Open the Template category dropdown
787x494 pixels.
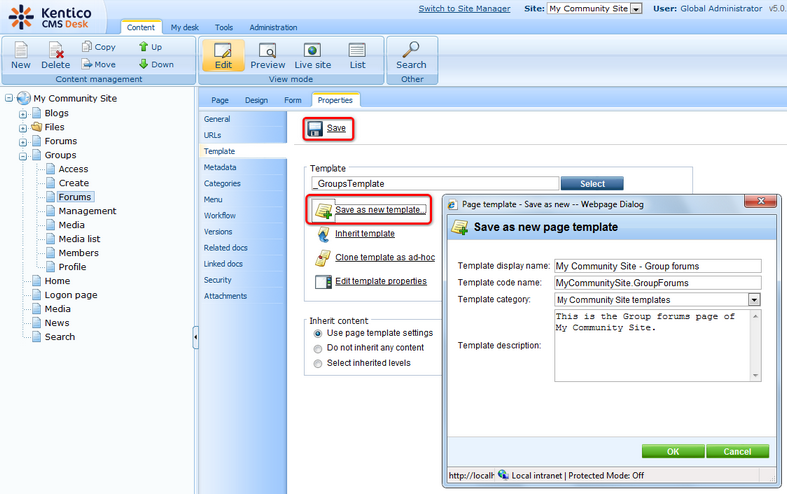[x=754, y=300]
